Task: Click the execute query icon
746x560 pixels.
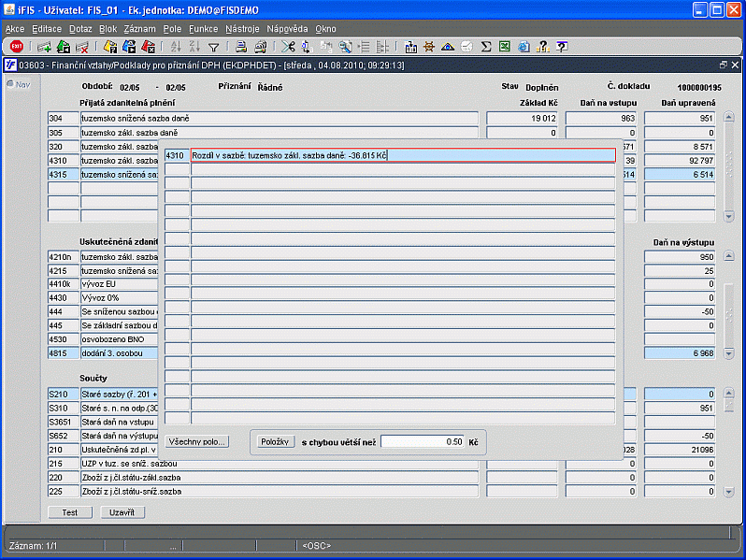Action: [x=129, y=47]
